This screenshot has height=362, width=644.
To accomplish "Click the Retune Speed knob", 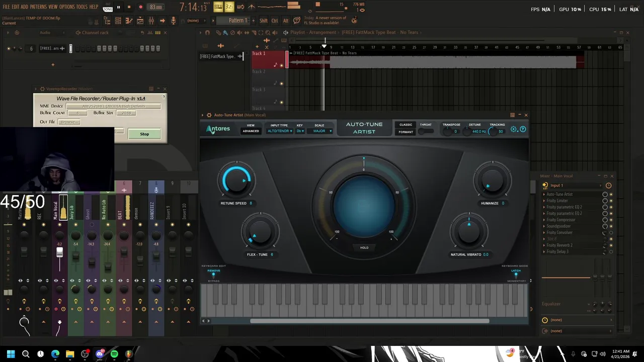I will (236, 180).
